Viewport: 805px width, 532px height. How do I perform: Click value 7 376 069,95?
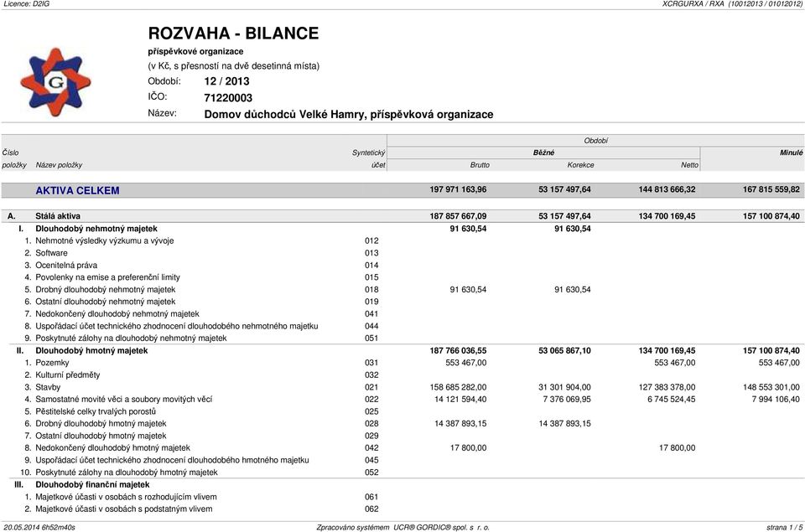pos(567,399)
